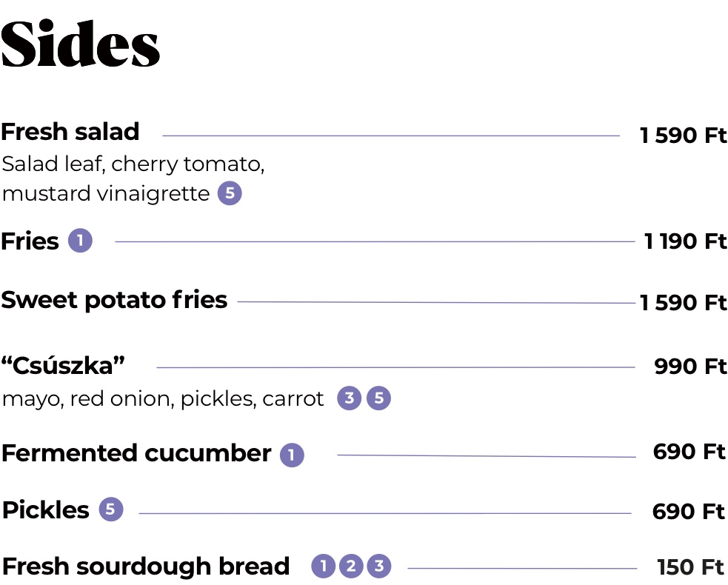The width and height of the screenshot is (728, 585).
Task: Click allergen 1 badge beside sourdough bread
Action: [323, 566]
